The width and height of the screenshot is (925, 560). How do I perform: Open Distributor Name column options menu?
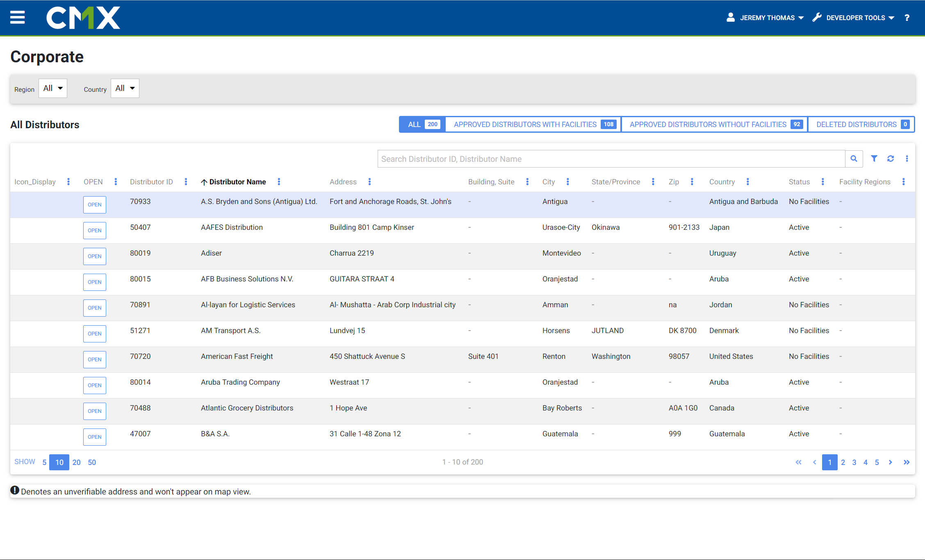pos(279,182)
